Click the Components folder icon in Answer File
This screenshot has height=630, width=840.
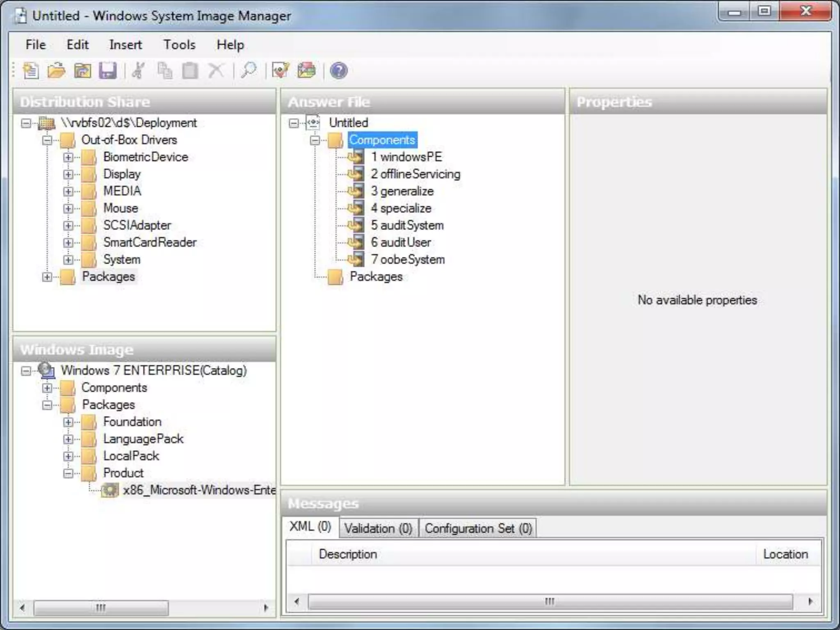(x=336, y=140)
